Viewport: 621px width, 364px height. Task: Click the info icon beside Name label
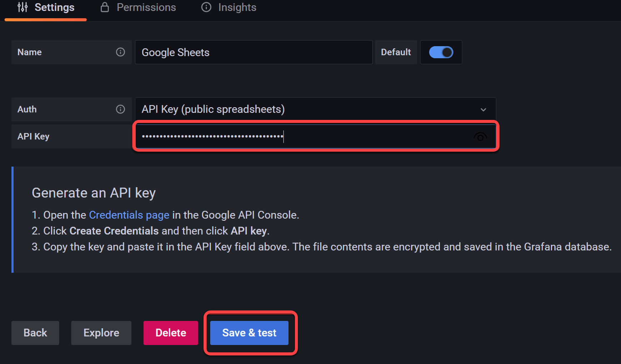pos(120,52)
